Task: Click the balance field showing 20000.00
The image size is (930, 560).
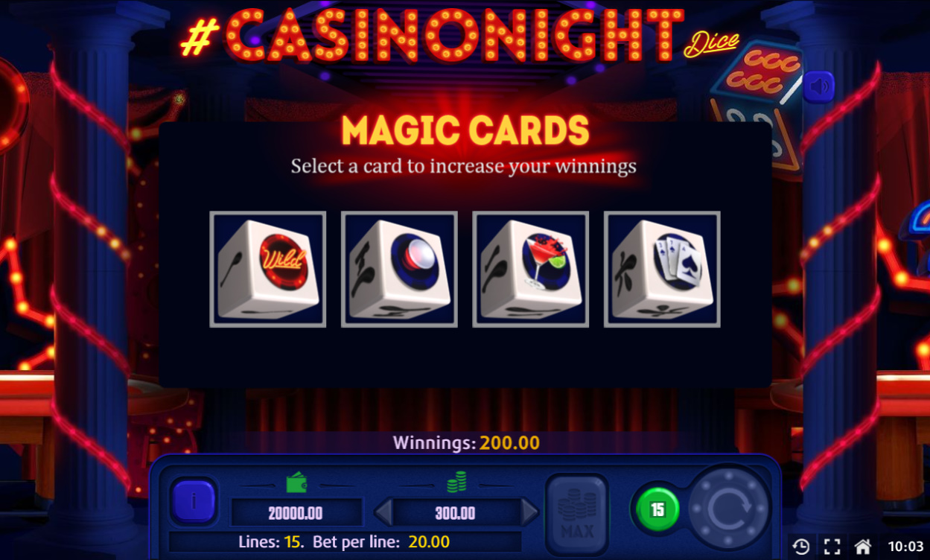Action: point(297,513)
